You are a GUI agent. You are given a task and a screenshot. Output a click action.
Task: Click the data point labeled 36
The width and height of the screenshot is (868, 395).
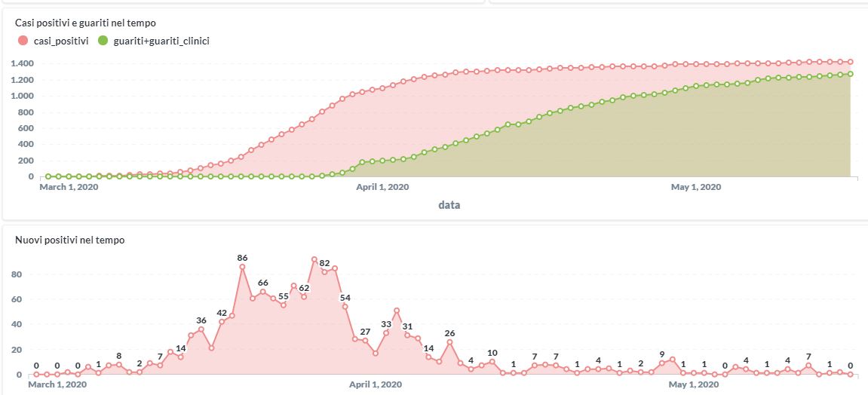pyautogui.click(x=201, y=329)
